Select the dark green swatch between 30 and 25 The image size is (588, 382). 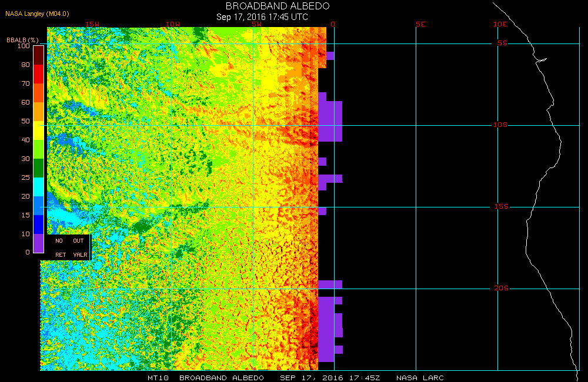[39, 168]
